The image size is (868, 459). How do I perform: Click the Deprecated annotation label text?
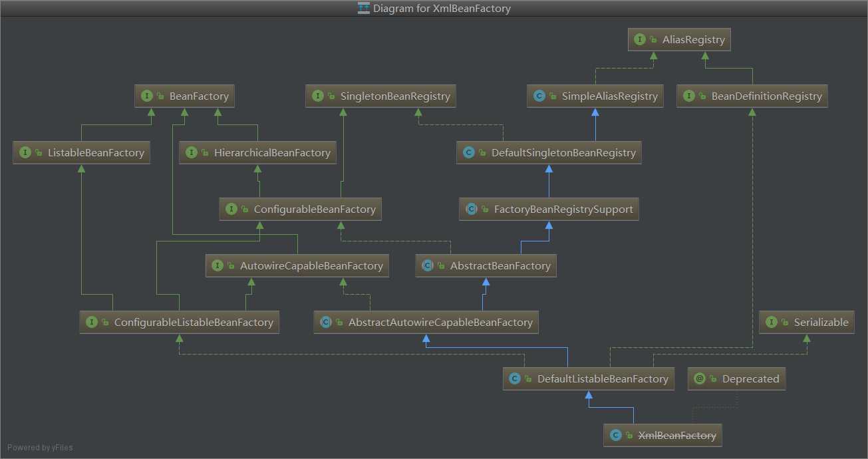click(751, 379)
